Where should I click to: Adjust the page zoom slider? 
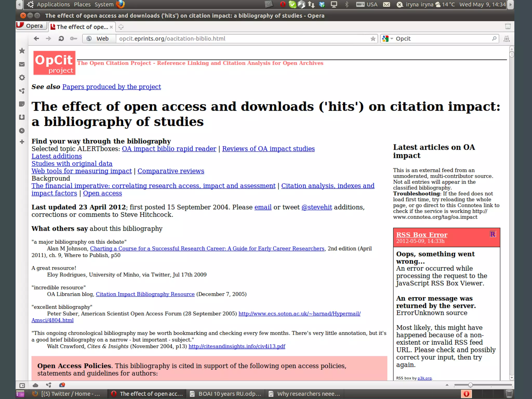click(470, 385)
